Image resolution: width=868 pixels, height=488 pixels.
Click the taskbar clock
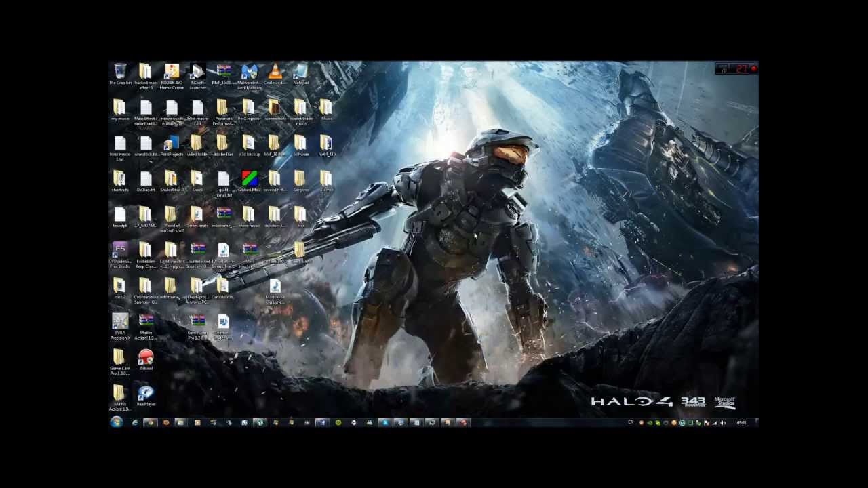[742, 422]
